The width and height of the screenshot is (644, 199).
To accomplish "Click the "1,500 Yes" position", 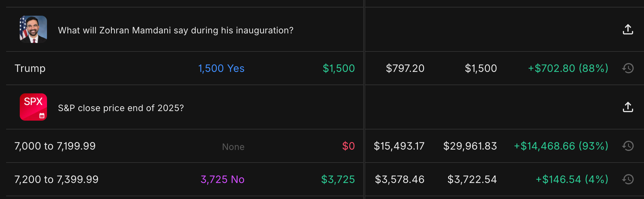I will 221,68.
